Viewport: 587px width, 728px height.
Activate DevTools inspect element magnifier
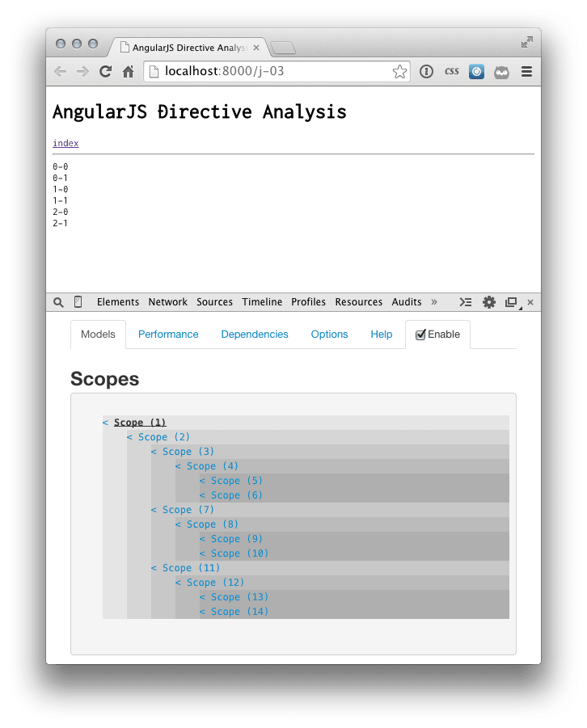pyautogui.click(x=58, y=302)
